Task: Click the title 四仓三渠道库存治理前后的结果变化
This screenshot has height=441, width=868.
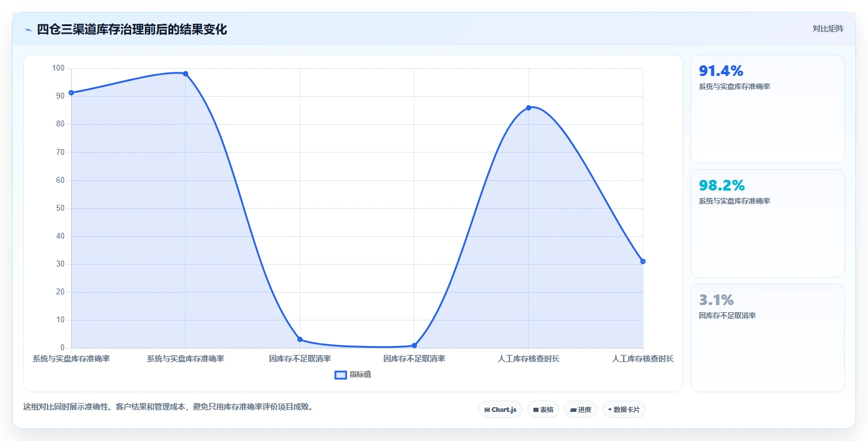Action: pos(132,30)
